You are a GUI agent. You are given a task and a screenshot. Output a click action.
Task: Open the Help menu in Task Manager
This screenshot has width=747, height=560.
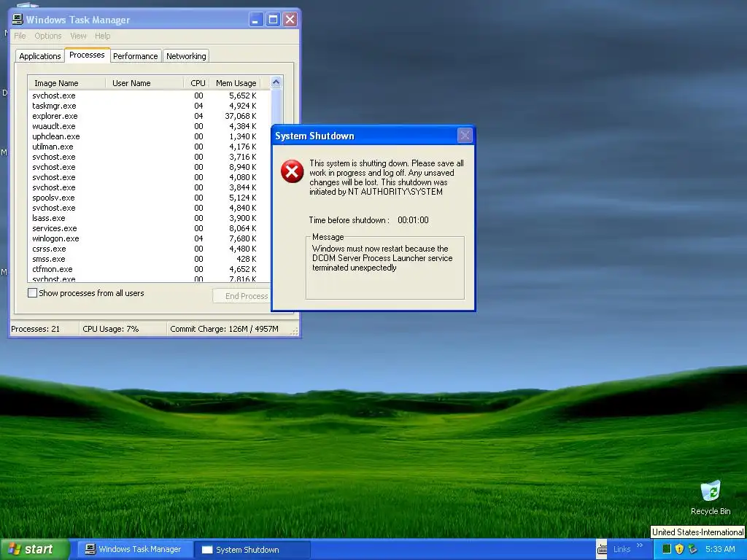[102, 36]
